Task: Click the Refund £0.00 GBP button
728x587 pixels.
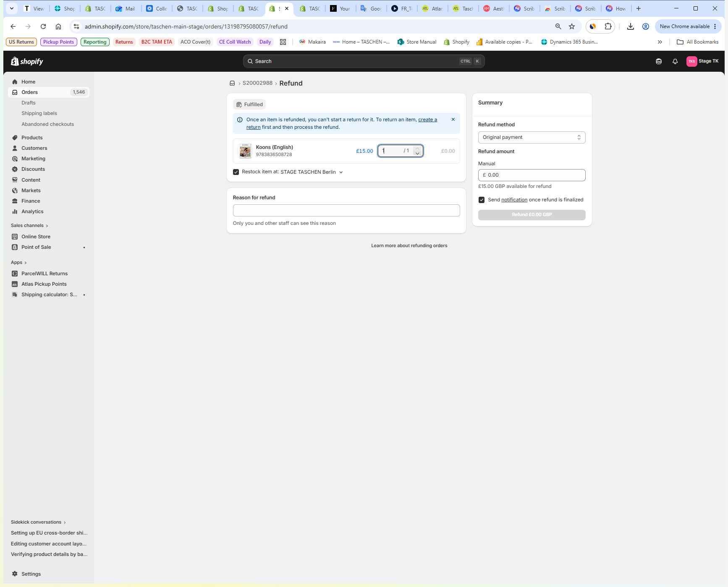Action: pos(532,215)
